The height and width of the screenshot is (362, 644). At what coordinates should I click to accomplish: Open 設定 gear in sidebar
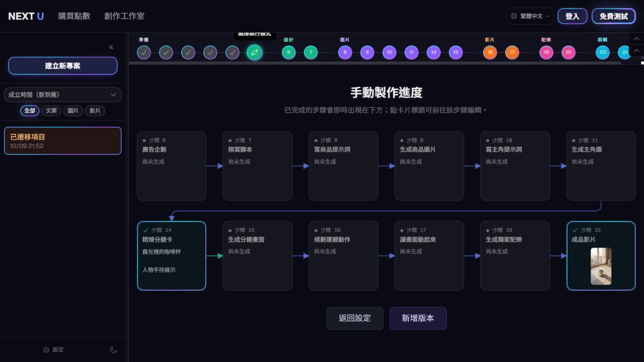click(x=54, y=350)
